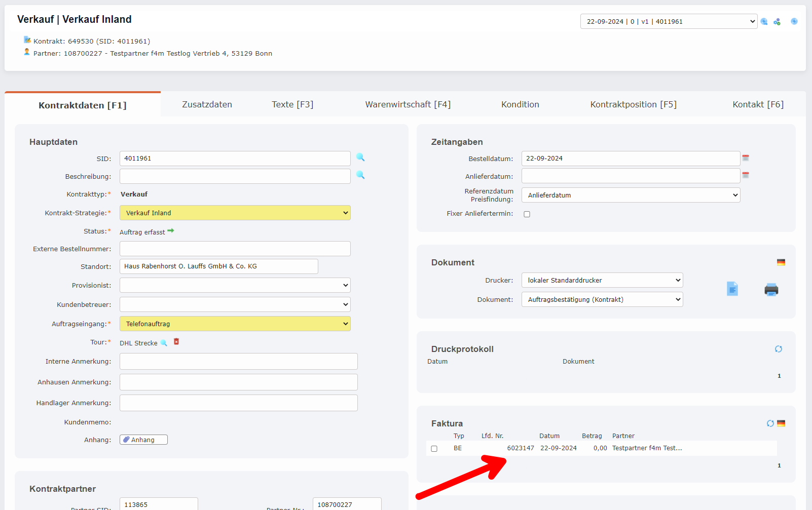Delete the tour DHL Strecke via trash icon
812x510 pixels.
(176, 342)
